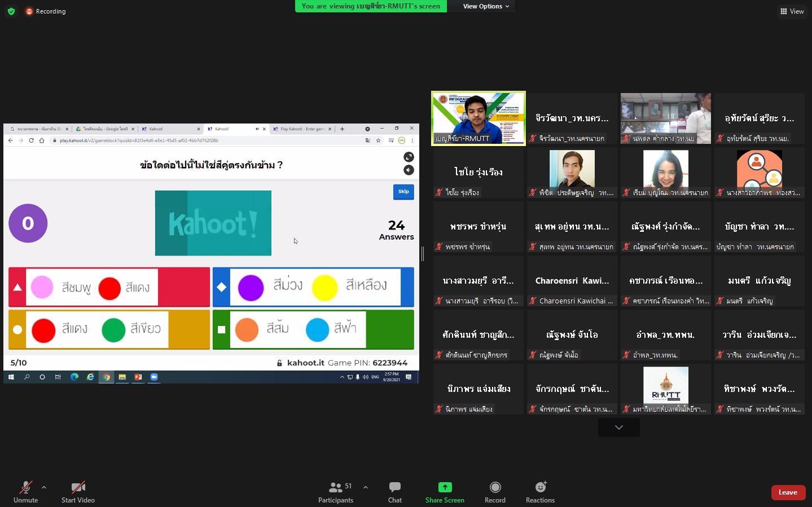Switch to Google Drive browser tab
812x507 pixels.
pos(105,129)
